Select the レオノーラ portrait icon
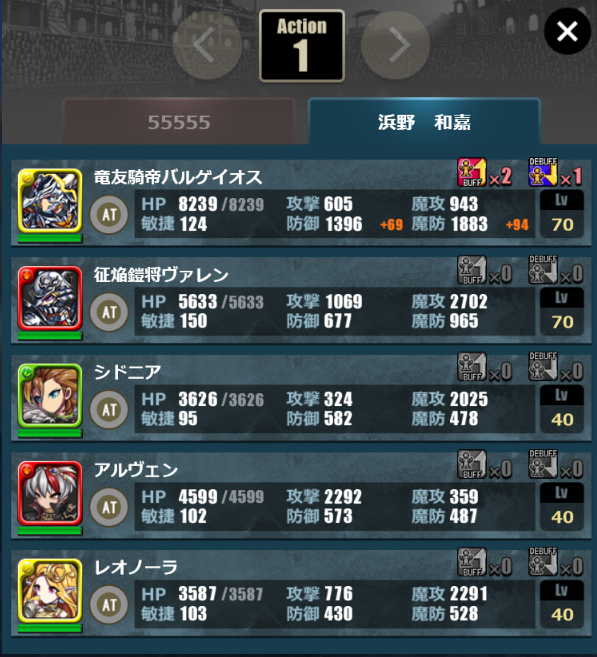The height and width of the screenshot is (657, 597). 49,591
